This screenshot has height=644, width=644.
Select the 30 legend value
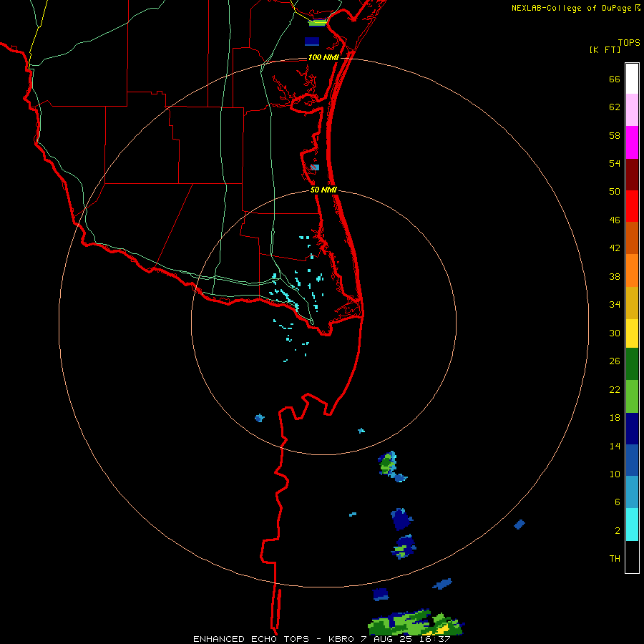(615, 333)
